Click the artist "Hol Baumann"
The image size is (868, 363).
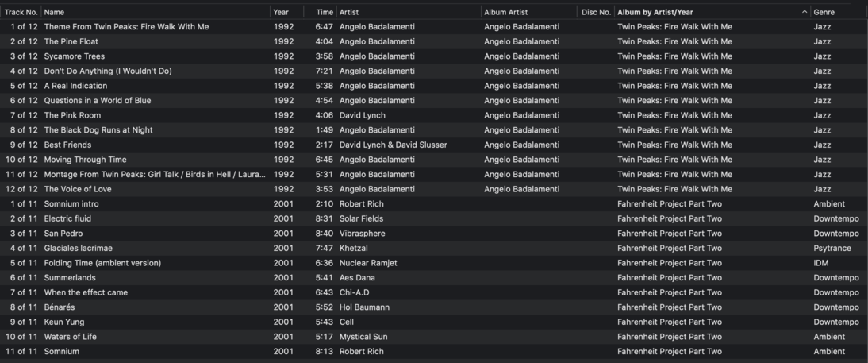pos(364,307)
